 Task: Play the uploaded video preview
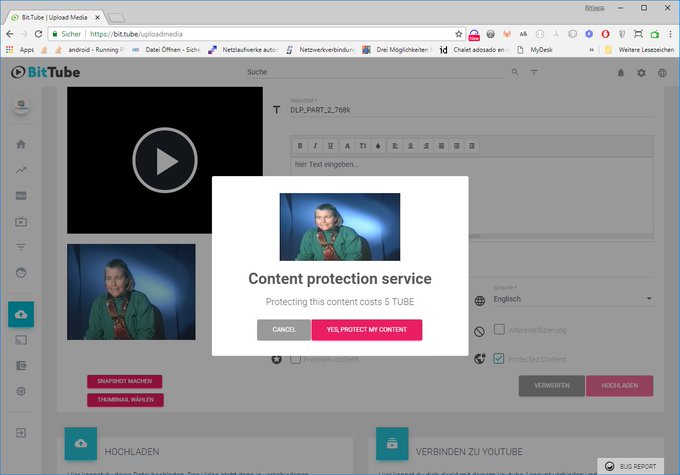(165, 161)
